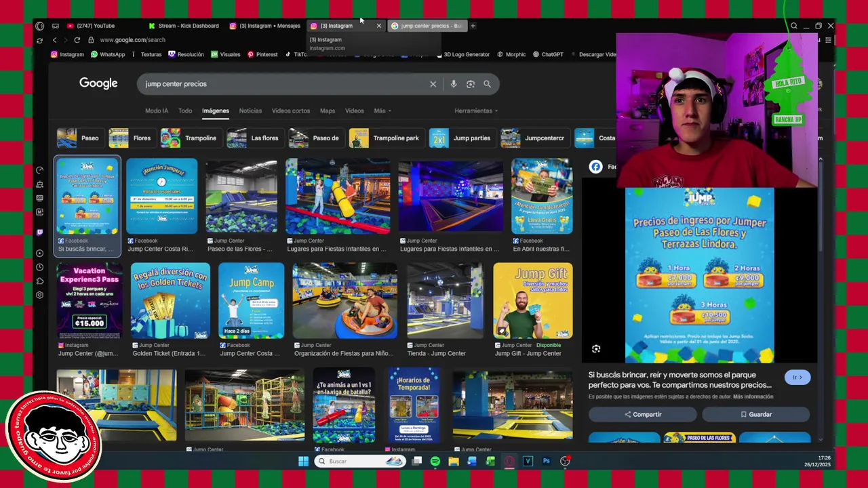Open Más información link

point(753,396)
